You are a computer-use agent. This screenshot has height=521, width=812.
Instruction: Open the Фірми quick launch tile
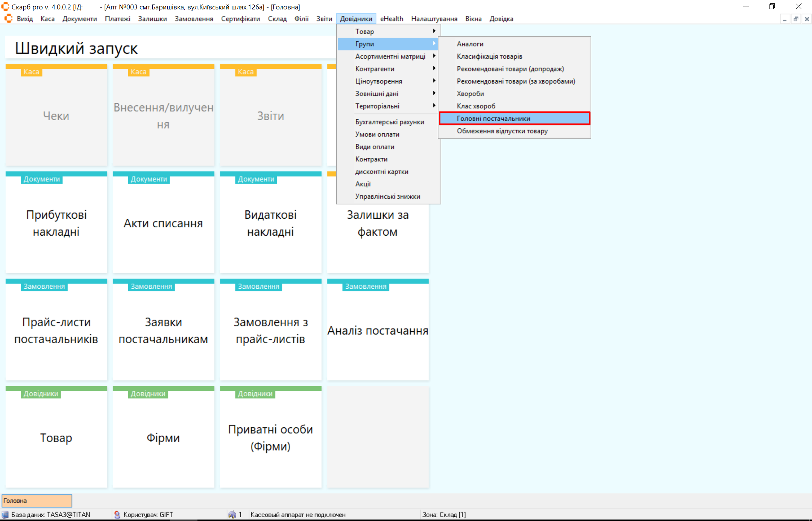click(163, 437)
